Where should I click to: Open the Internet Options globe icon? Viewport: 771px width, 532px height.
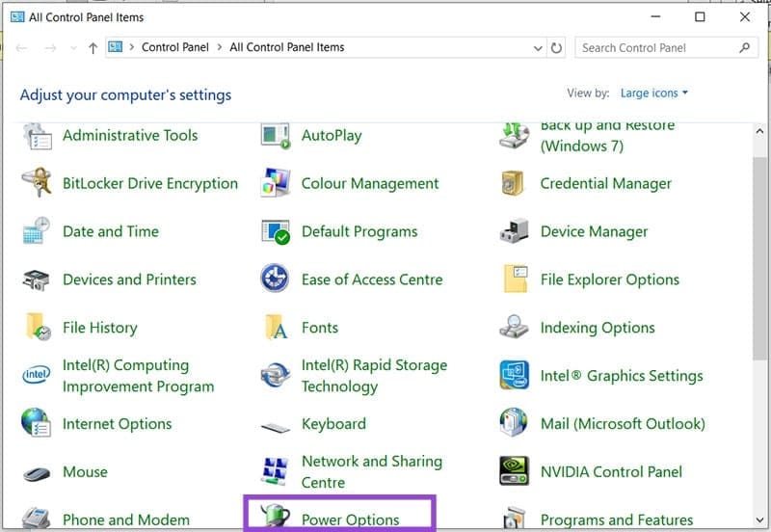37,423
